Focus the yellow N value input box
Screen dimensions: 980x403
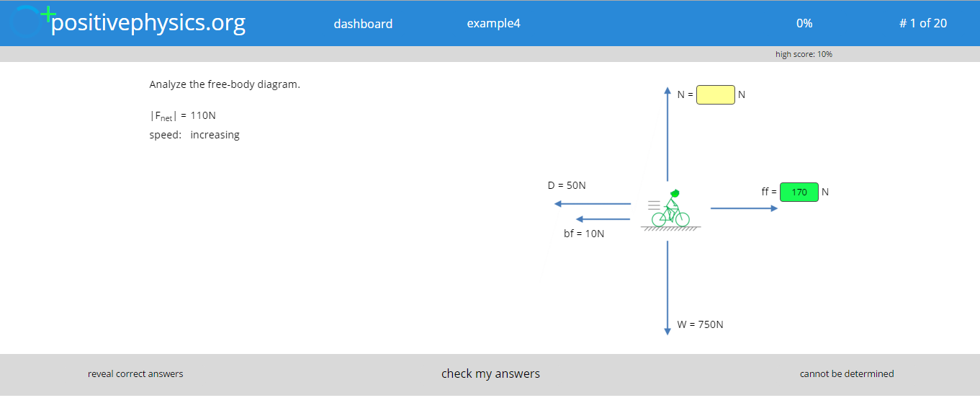716,94
